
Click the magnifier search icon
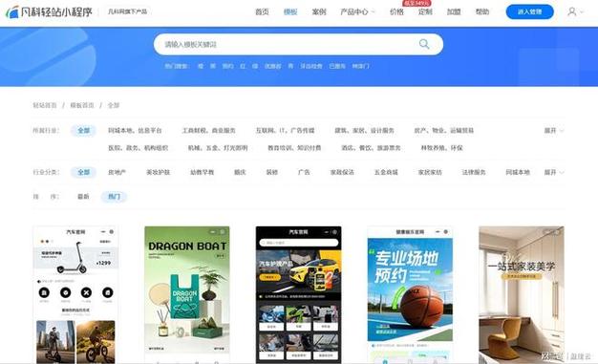point(424,44)
